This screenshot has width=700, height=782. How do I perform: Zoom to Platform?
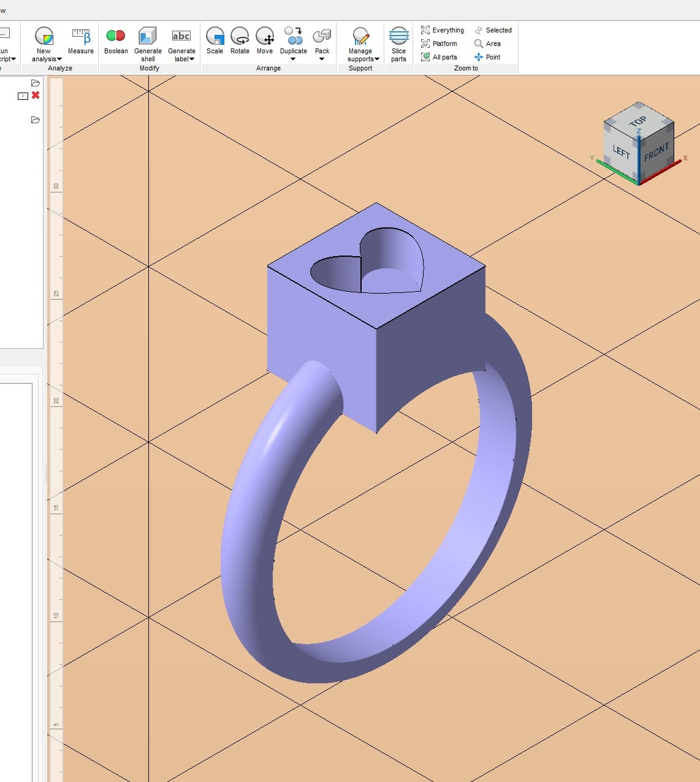coord(439,44)
